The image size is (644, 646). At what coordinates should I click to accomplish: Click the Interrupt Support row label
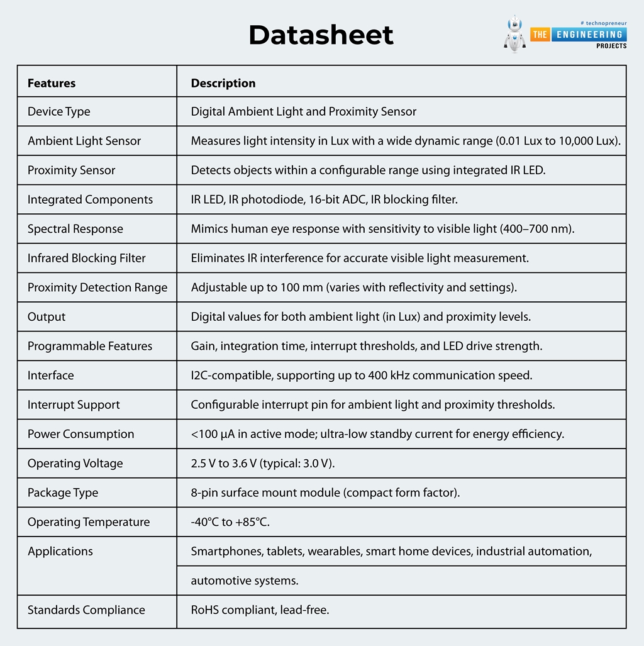pyautogui.click(x=74, y=404)
